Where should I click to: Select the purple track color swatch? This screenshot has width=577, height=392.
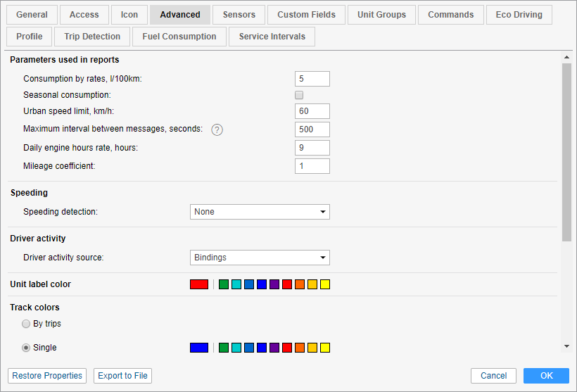(274, 348)
